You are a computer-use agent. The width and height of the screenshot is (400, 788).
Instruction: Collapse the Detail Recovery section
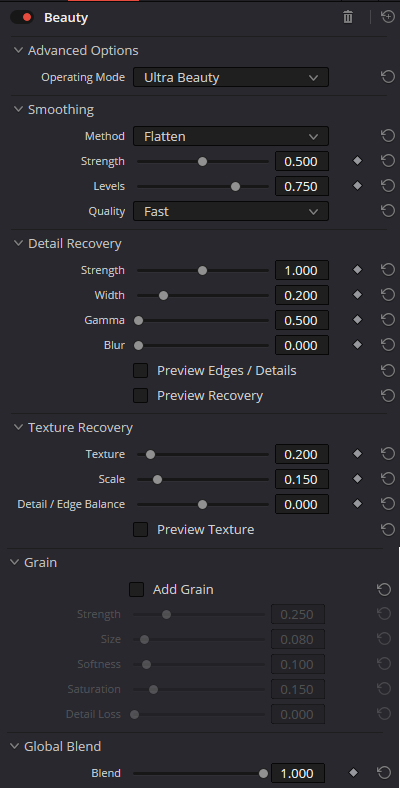19,243
